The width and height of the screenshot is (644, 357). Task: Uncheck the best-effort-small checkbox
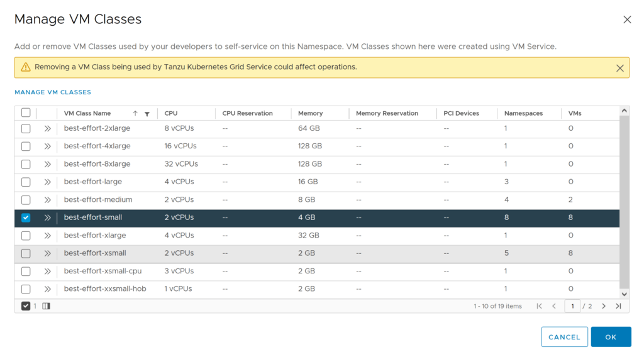click(26, 217)
